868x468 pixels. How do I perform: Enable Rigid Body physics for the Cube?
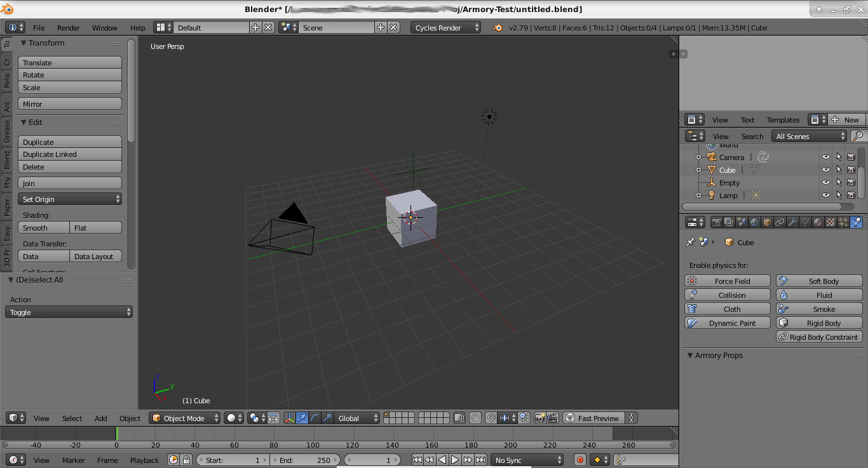point(818,323)
